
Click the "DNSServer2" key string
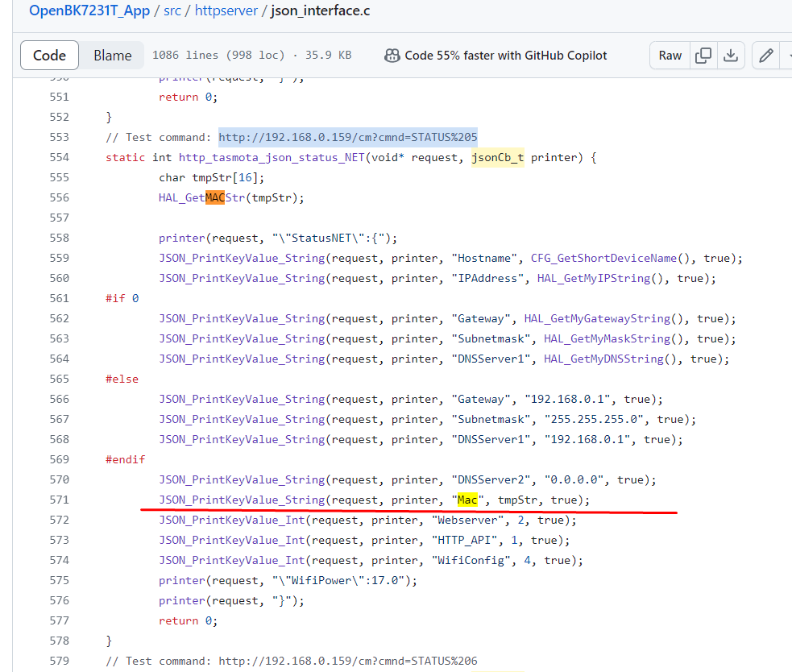[x=494, y=479]
